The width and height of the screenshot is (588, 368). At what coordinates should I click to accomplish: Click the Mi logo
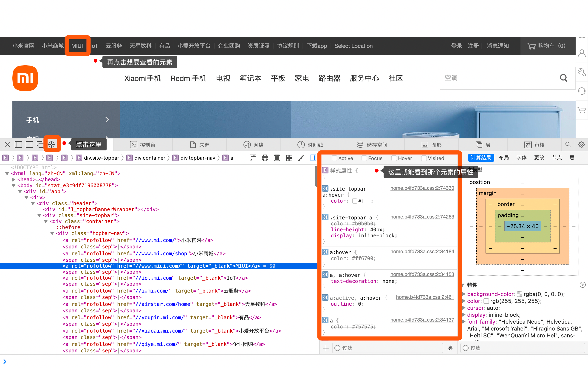25,78
